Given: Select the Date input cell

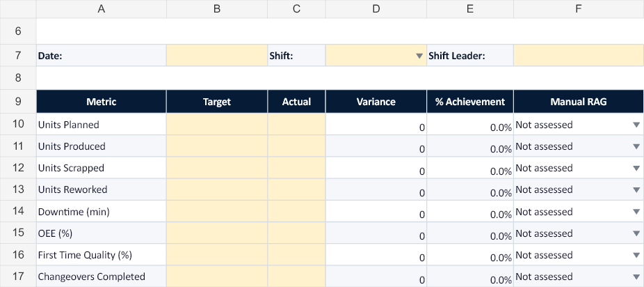Looking at the screenshot, I should [217, 56].
